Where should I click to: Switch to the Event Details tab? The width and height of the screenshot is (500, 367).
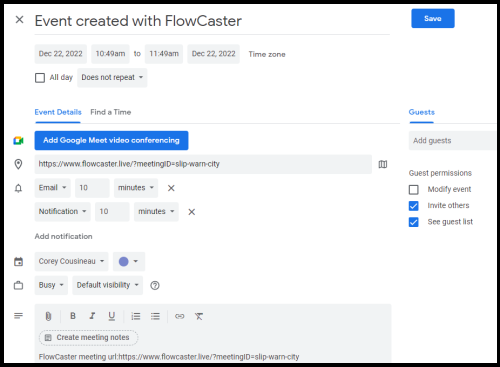pyautogui.click(x=58, y=112)
